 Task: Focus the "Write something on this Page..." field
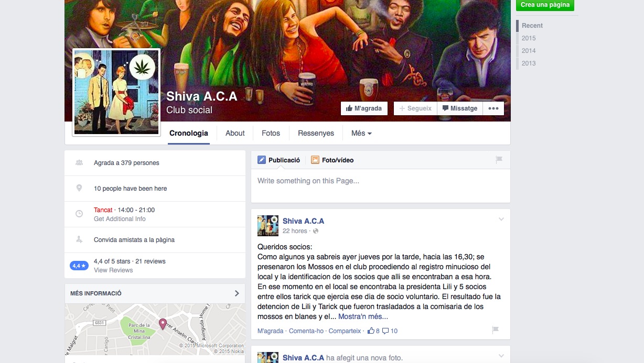tap(381, 186)
